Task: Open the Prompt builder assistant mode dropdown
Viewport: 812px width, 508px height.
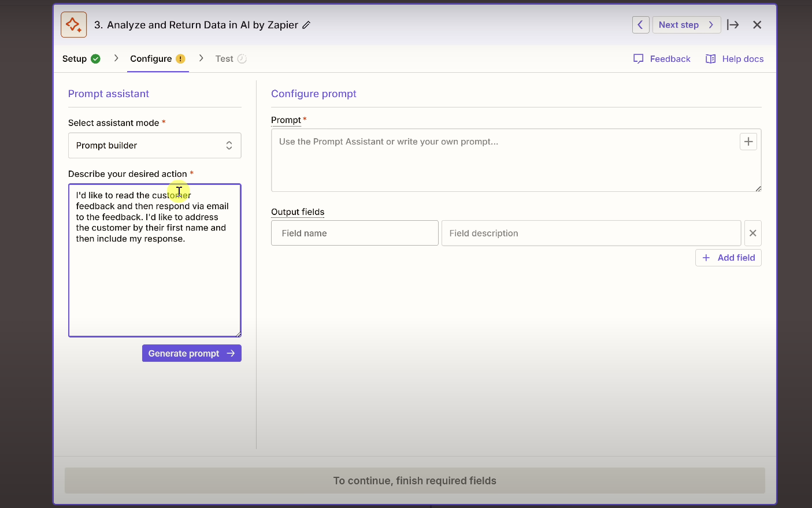Action: click(x=155, y=146)
